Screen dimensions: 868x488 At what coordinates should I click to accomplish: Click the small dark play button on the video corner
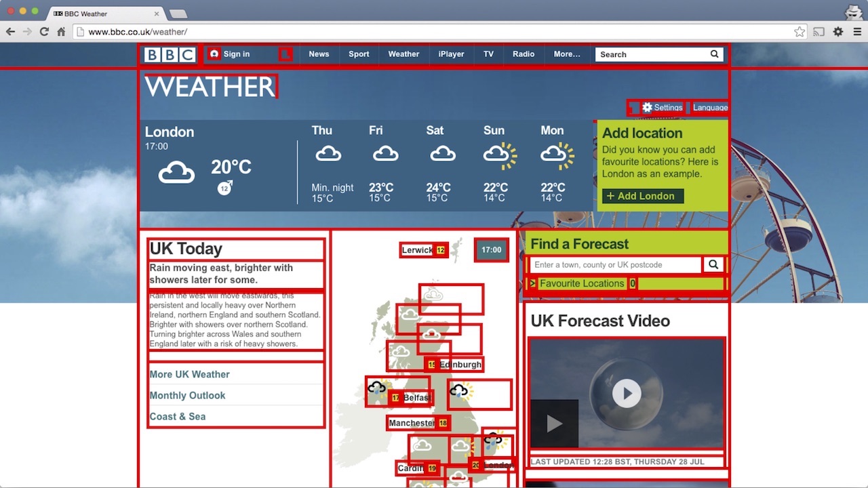554,424
